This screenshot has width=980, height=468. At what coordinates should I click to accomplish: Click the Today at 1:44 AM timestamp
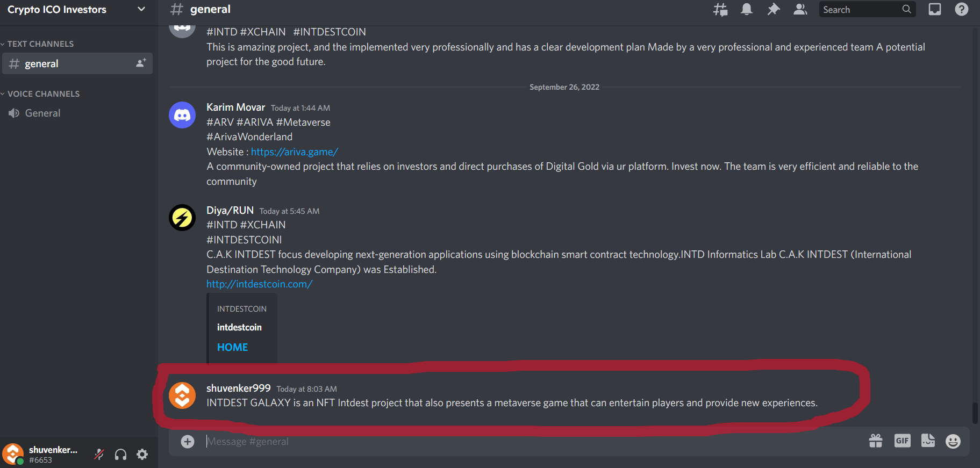301,108
